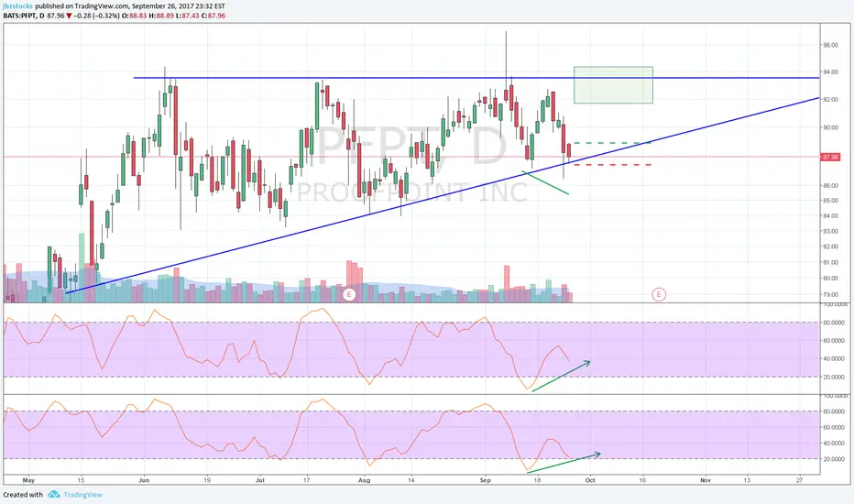Click the Oct date axis label
This screenshot has height=504, width=854.
coord(590,480)
